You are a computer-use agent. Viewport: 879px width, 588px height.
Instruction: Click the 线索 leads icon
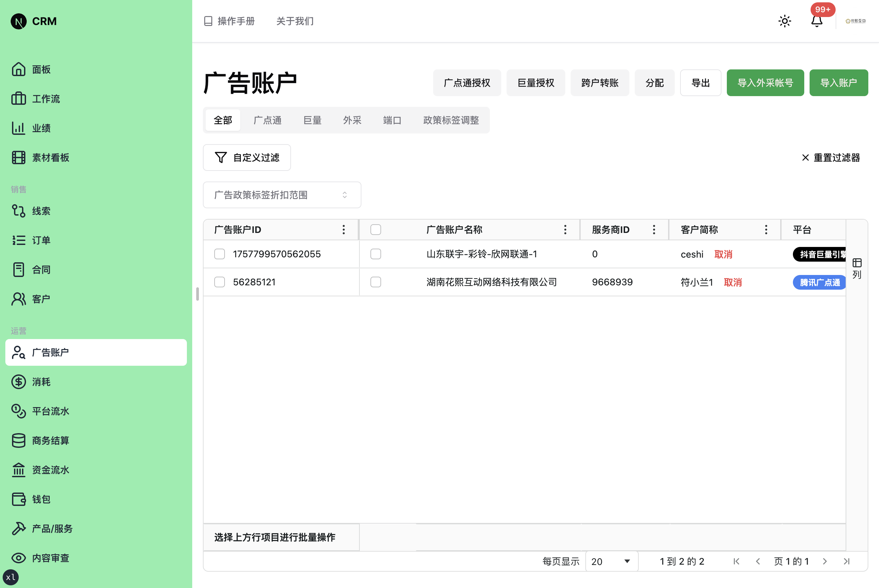pyautogui.click(x=18, y=211)
